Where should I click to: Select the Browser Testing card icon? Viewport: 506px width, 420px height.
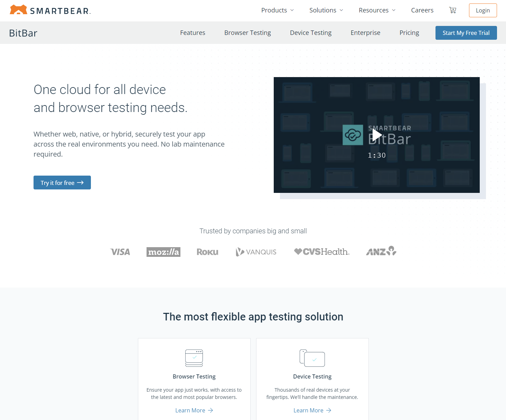tap(194, 358)
